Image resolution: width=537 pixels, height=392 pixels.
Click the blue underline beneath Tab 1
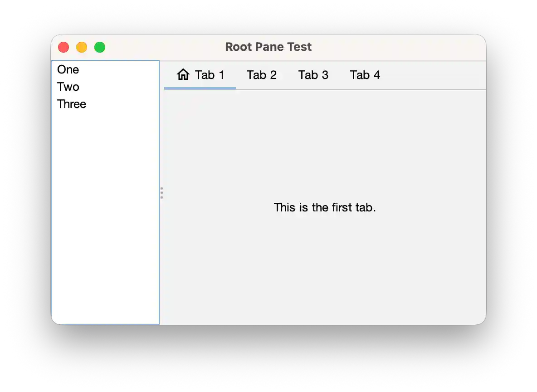[200, 88]
